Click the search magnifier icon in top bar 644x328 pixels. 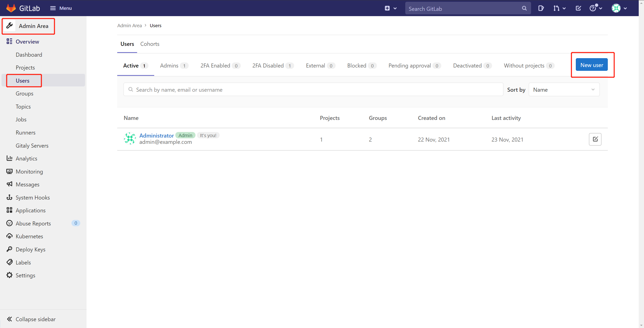pyautogui.click(x=524, y=8)
